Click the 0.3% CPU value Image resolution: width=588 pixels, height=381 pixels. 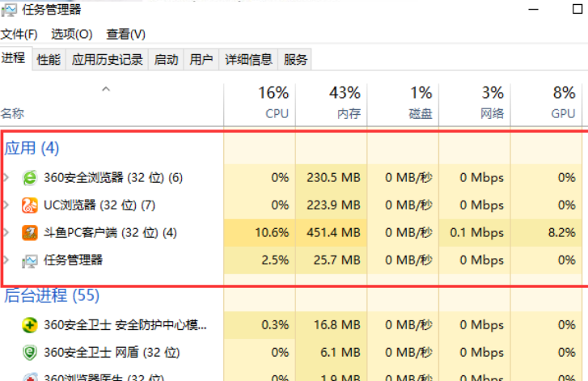(x=275, y=324)
